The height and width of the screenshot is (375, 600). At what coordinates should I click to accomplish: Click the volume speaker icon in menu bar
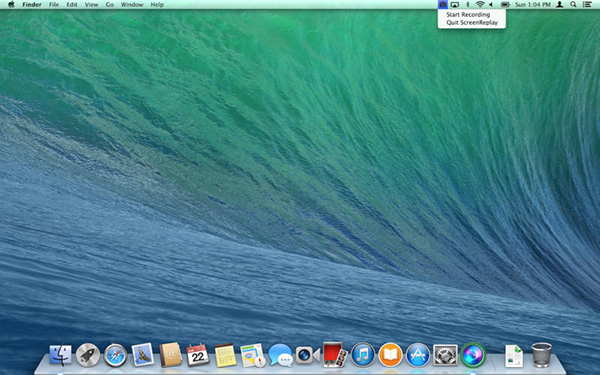pos(491,5)
